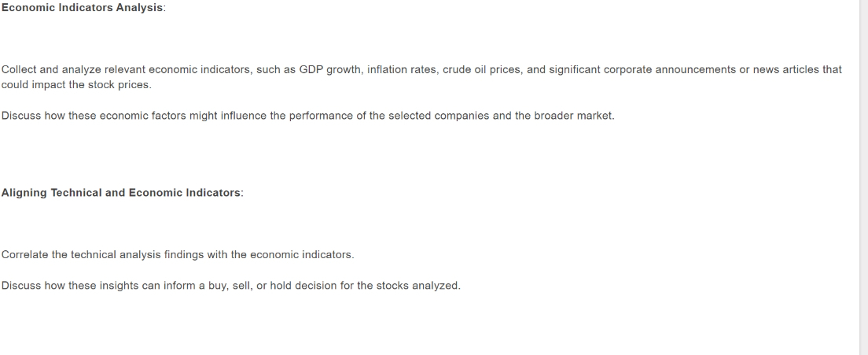The height and width of the screenshot is (355, 868).
Task: Click the vertical scrollbar on the right edge
Action: 863,177
